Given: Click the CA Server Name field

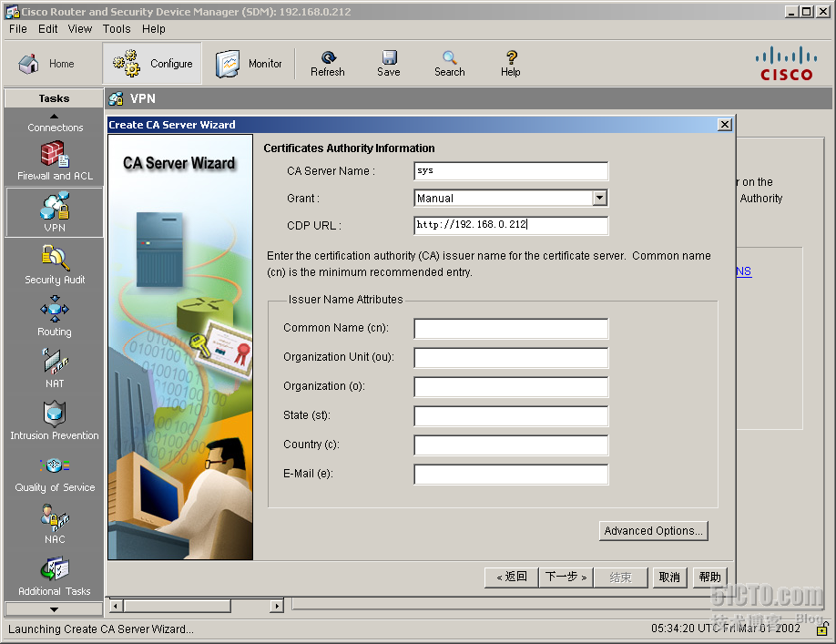Looking at the screenshot, I should coord(511,171).
